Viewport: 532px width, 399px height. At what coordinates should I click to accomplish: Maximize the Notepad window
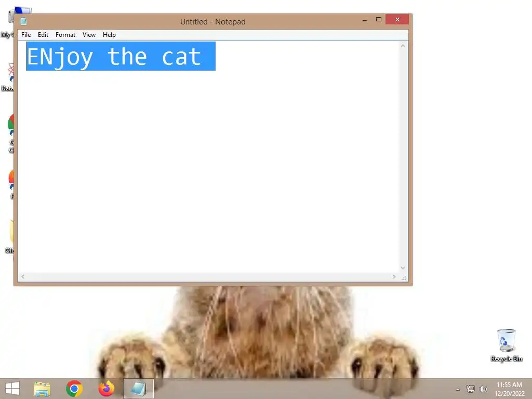click(379, 19)
